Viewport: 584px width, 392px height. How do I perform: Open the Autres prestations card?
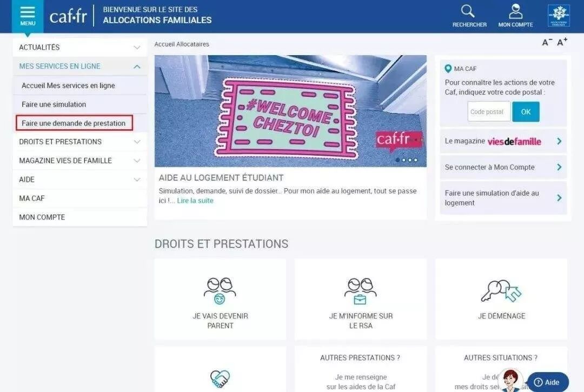[360, 369]
